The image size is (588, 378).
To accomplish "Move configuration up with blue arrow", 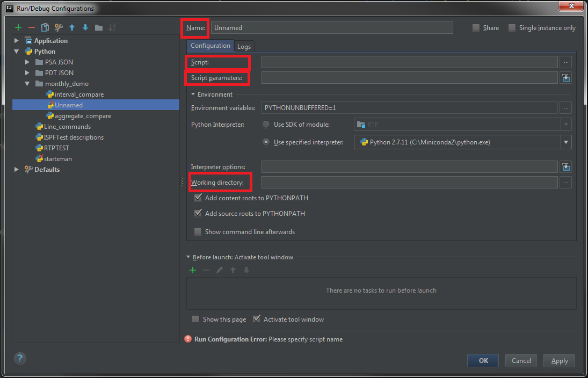I will pyautogui.click(x=72, y=28).
